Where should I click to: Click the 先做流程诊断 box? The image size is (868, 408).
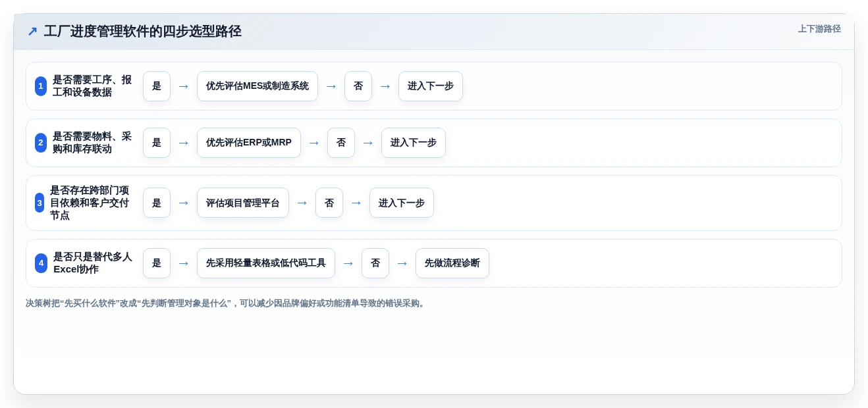coord(452,263)
